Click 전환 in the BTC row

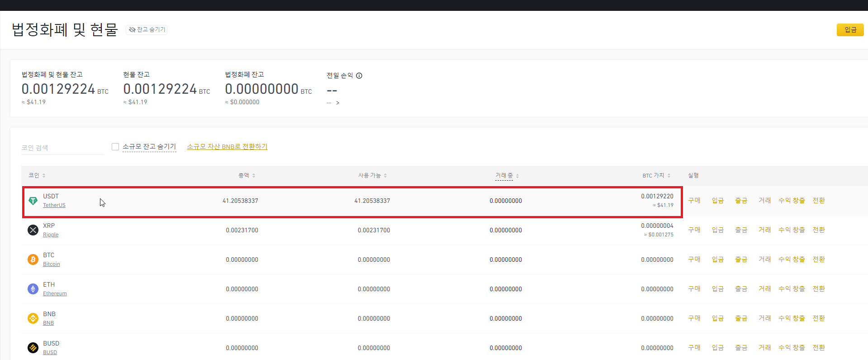point(819,259)
